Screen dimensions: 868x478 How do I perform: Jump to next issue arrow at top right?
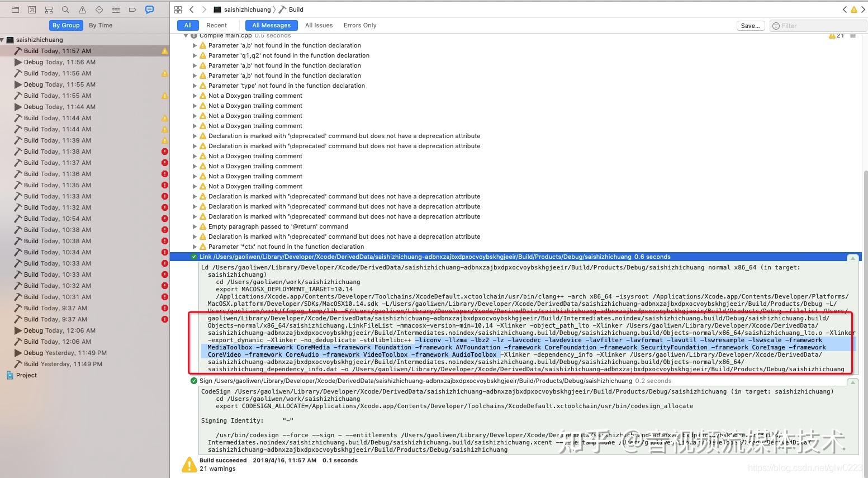point(863,10)
